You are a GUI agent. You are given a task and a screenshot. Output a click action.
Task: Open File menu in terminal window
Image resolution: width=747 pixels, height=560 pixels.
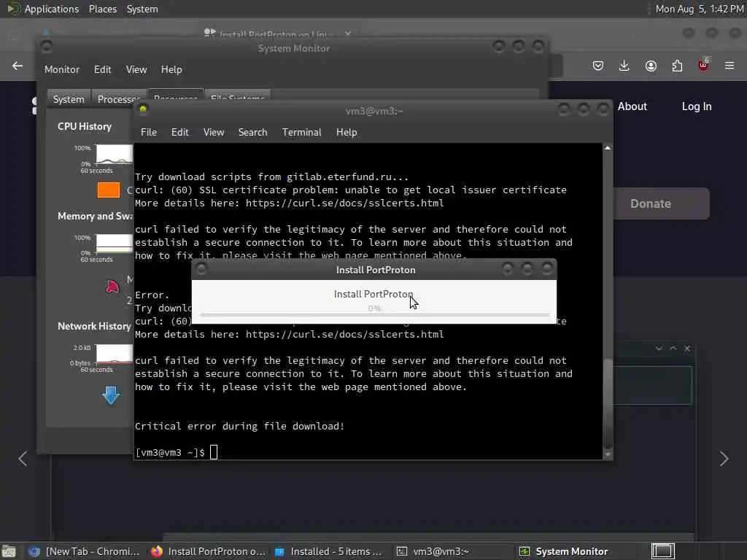[x=149, y=133]
